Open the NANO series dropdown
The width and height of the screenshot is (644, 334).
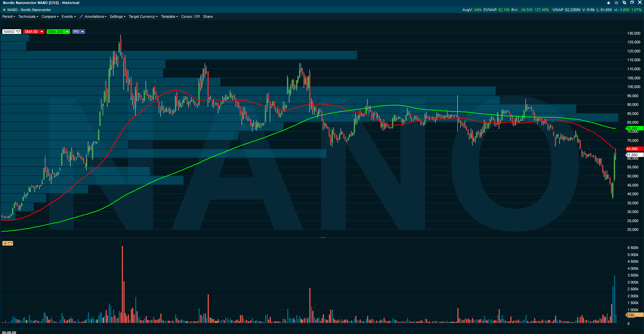[x=12, y=32]
